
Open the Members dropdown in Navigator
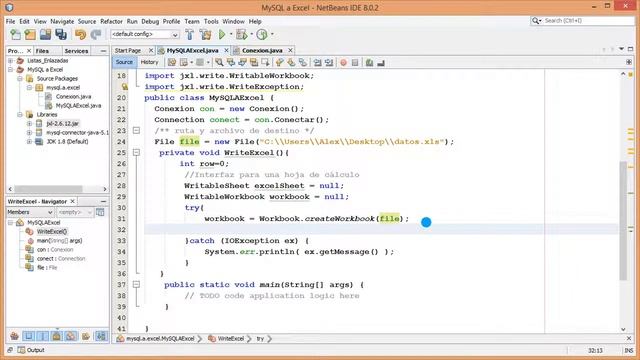pyautogui.click(x=30, y=212)
